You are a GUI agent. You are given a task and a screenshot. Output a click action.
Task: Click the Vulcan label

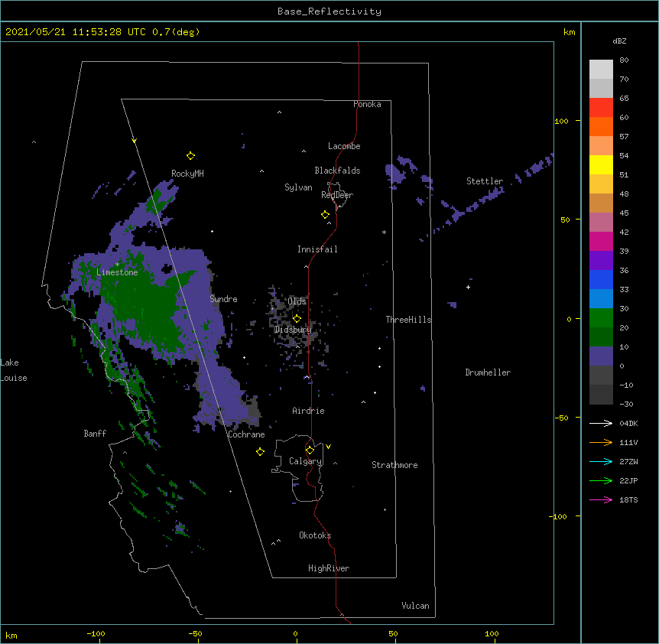415,606
